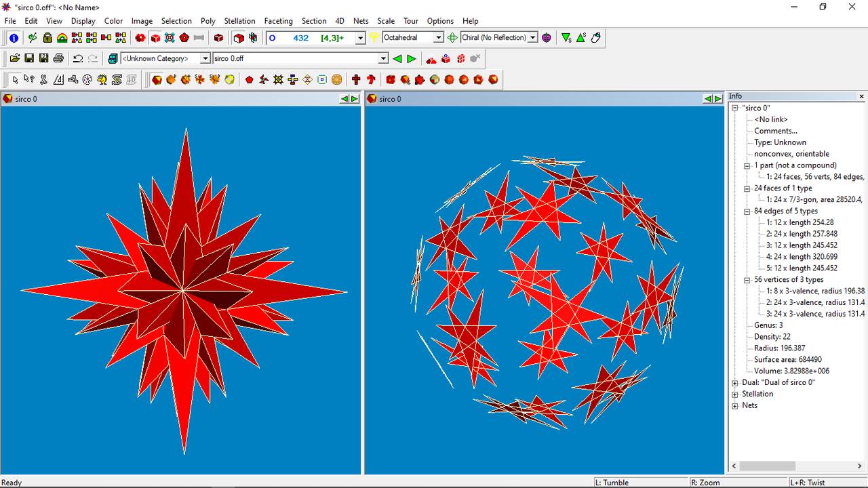This screenshot has height=488, width=868.
Task: Open the Stellation menu
Action: pos(240,21)
